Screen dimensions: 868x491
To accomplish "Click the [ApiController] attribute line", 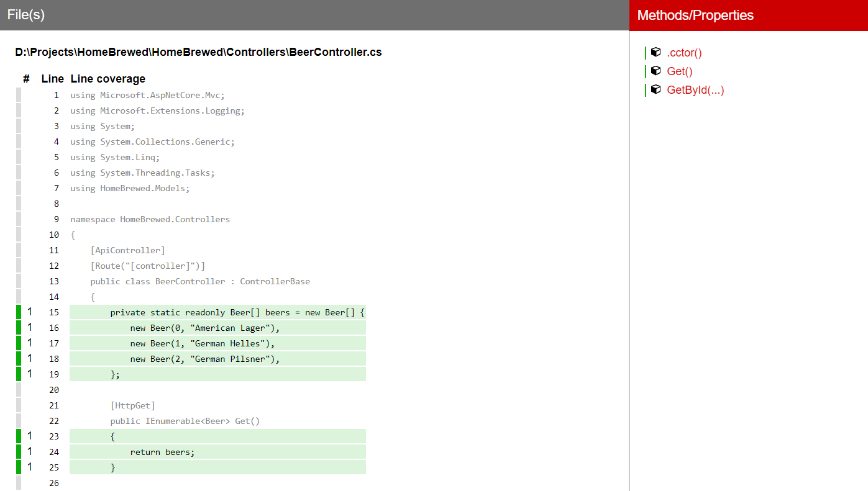I will (x=127, y=250).
